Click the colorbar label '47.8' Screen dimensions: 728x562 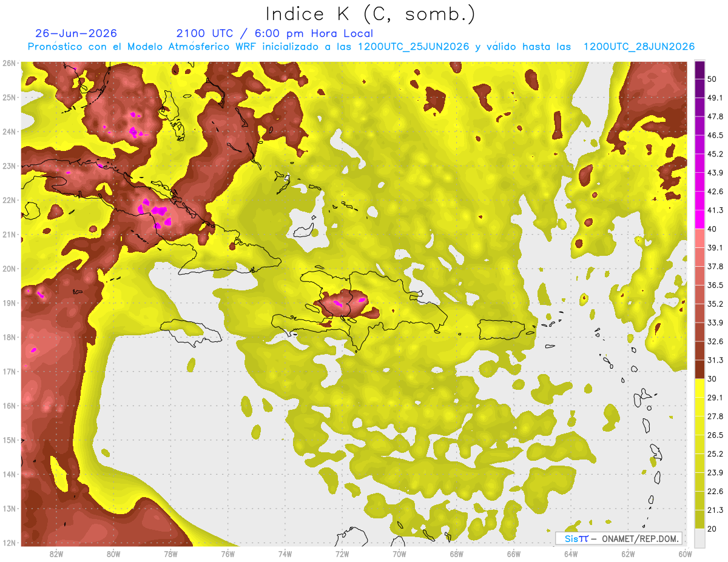pyautogui.click(x=715, y=116)
